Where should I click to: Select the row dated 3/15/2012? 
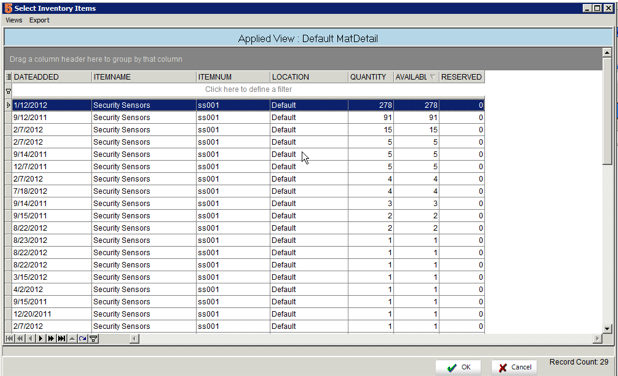coord(248,277)
